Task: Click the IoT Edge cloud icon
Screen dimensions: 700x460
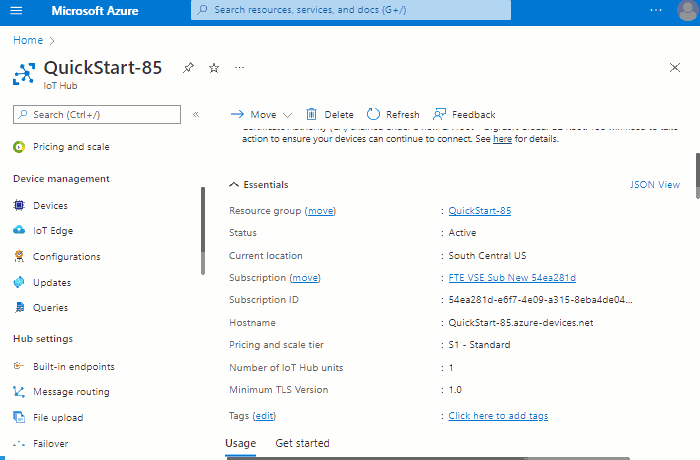Action: [19, 230]
